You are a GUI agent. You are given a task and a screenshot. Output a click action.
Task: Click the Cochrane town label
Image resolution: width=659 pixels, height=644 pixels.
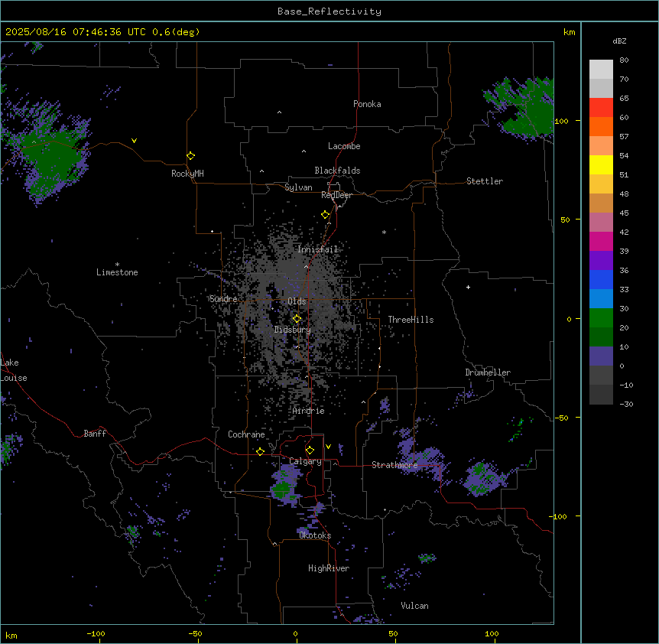tap(246, 434)
